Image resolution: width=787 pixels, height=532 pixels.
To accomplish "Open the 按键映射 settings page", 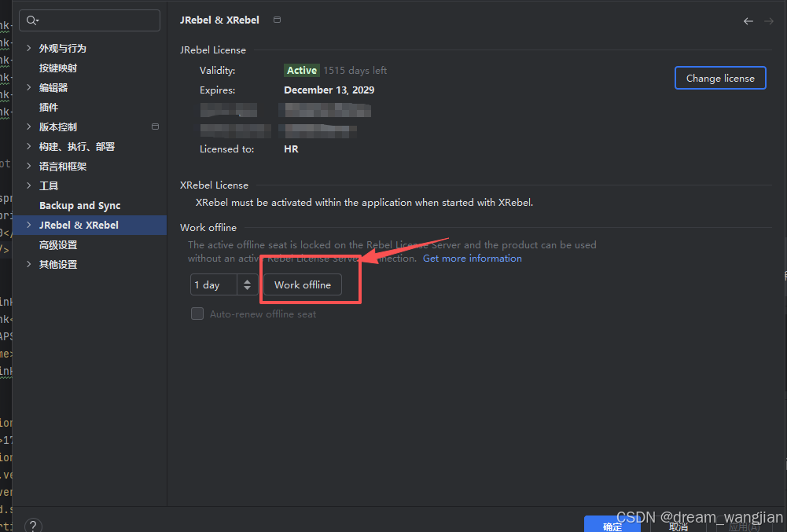I will pyautogui.click(x=58, y=68).
